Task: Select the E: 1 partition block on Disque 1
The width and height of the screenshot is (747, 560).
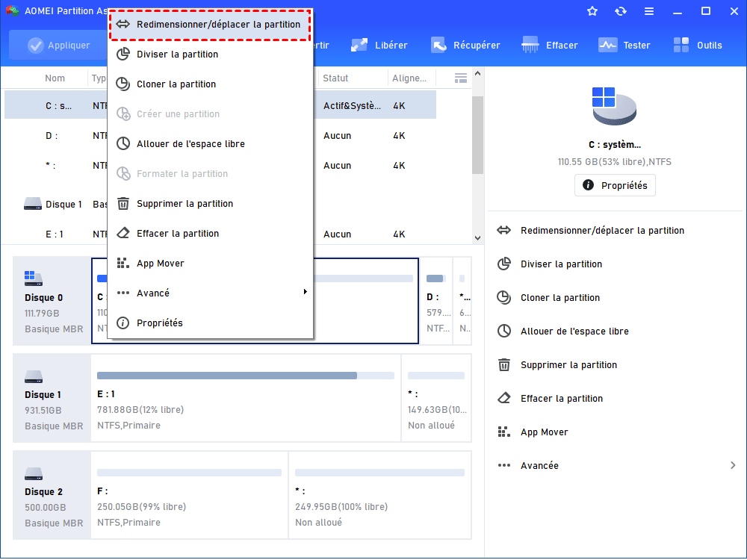Action: [x=246, y=398]
